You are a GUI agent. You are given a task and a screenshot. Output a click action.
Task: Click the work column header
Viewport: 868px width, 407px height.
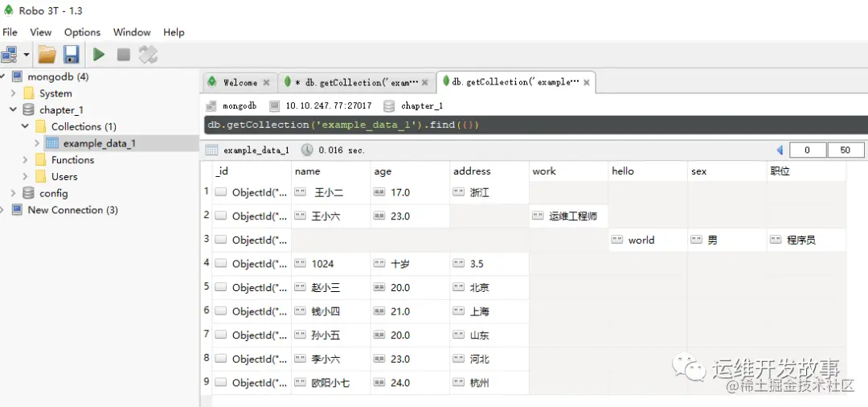pyautogui.click(x=568, y=171)
